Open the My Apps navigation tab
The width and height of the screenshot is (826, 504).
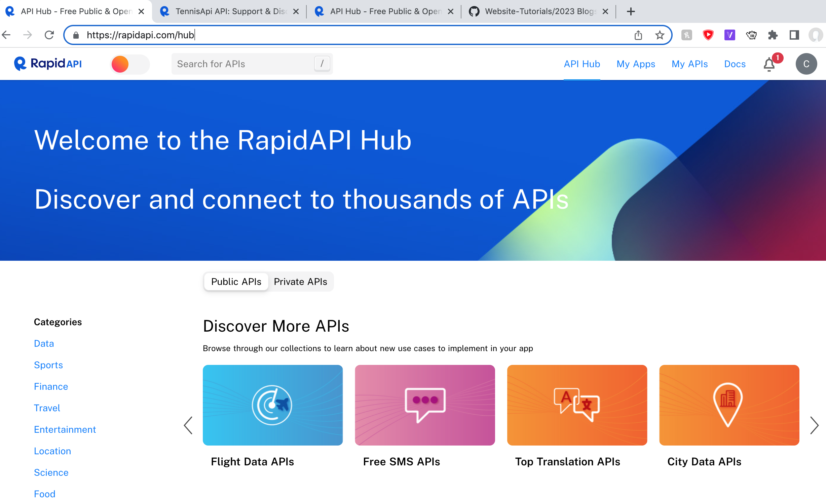(636, 64)
